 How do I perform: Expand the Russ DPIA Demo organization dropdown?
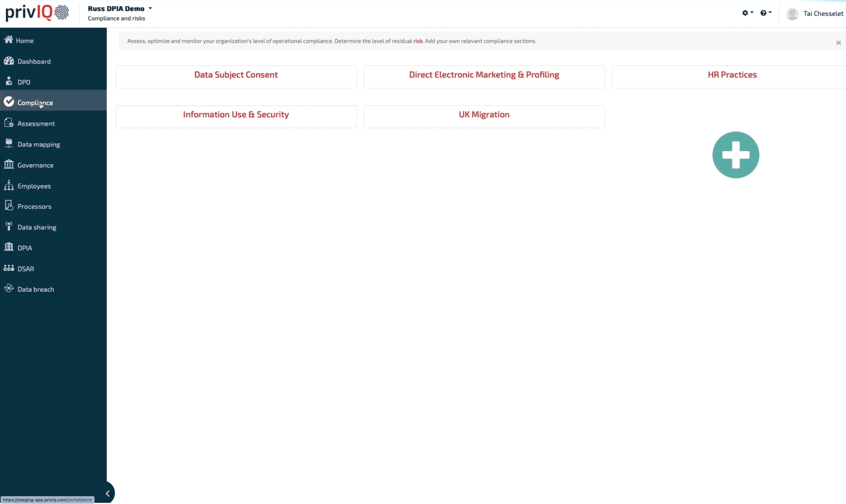pyautogui.click(x=120, y=8)
